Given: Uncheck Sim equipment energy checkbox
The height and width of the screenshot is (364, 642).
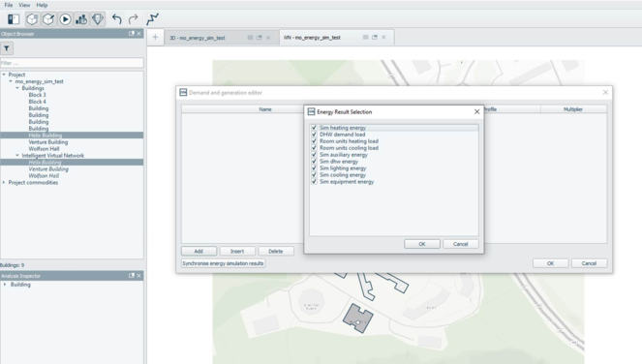Looking at the screenshot, I should pyautogui.click(x=314, y=181).
